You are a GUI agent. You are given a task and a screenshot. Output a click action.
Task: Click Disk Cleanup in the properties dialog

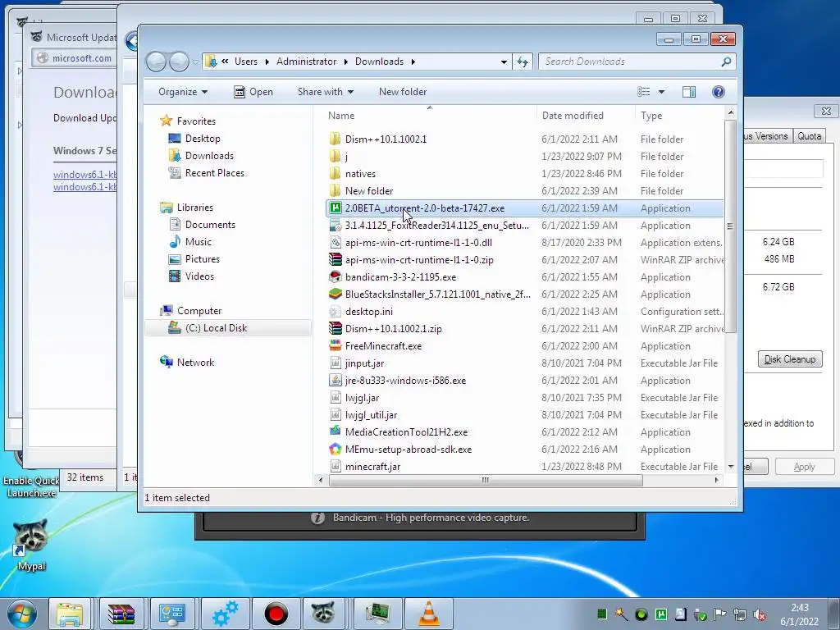point(790,359)
